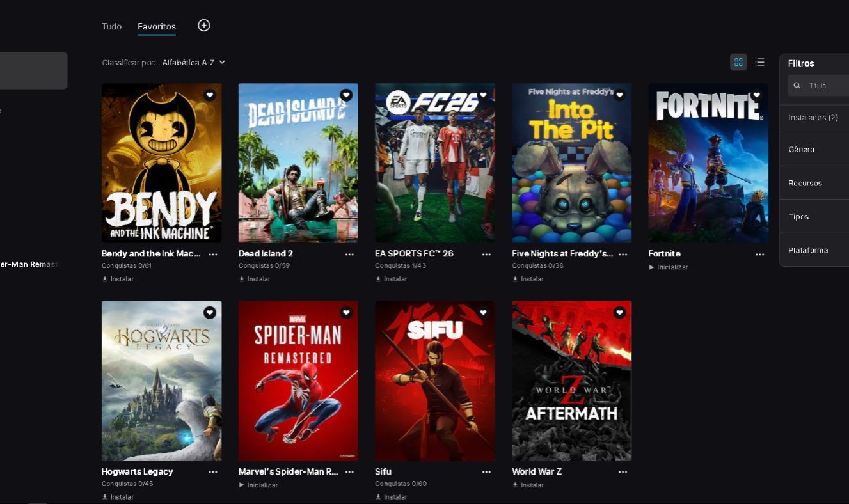Switch to grid view layout

[x=738, y=62]
